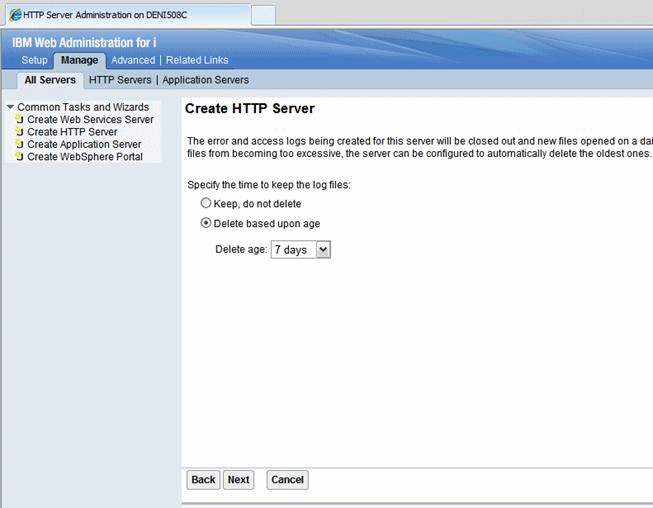Open Create Application Server link
Screen dimensions: 653x508
coord(84,144)
